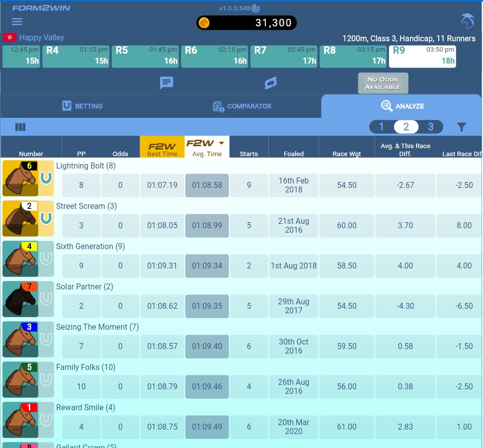Open the filter icon

461,127
